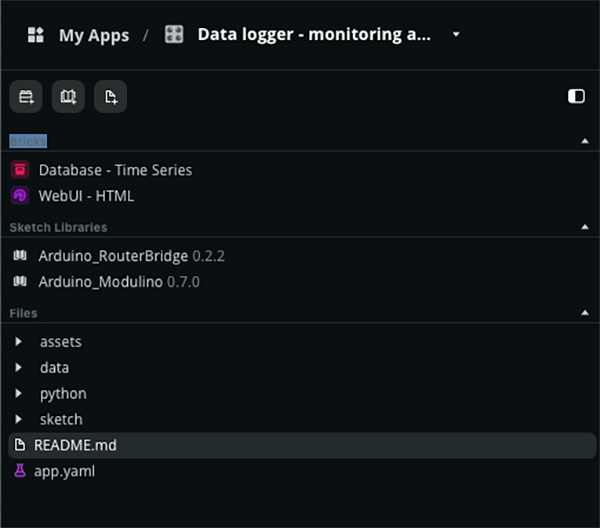Viewport: 600px width, 528px height.
Task: Click the Add Sketch Library icon
Action: click(68, 96)
